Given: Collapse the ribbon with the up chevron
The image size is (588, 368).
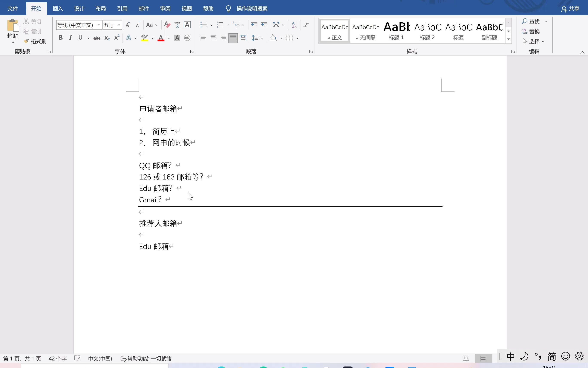Looking at the screenshot, I should tap(582, 52).
